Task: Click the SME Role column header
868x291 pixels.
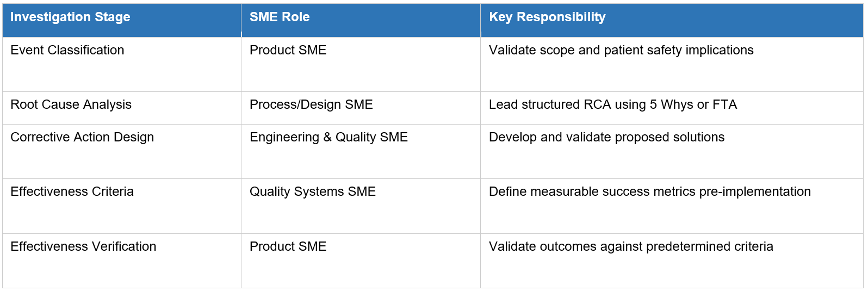Action: (361, 20)
